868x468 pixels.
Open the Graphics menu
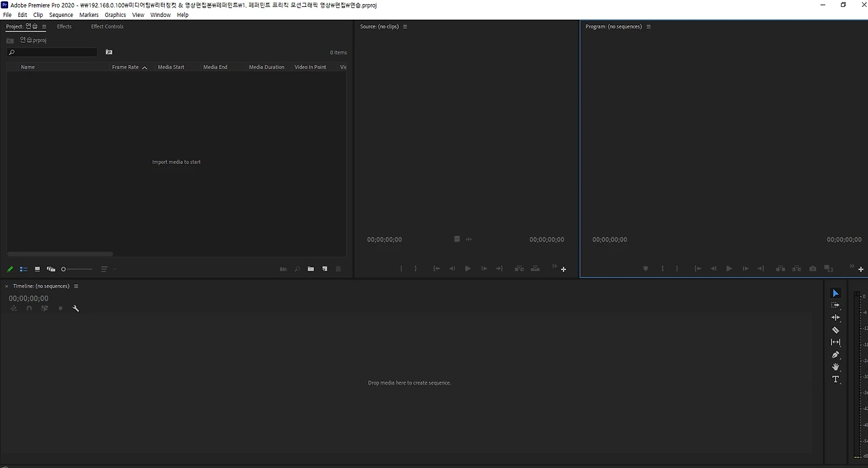[115, 15]
